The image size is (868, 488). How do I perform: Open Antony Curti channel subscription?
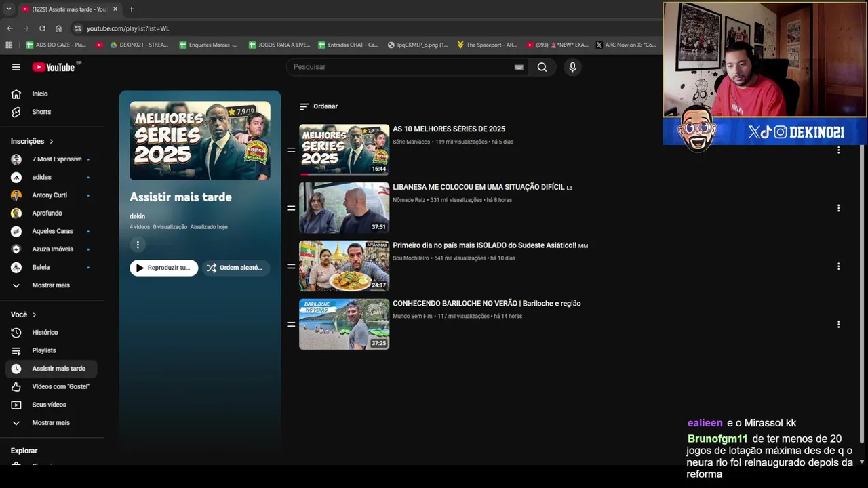(52, 195)
